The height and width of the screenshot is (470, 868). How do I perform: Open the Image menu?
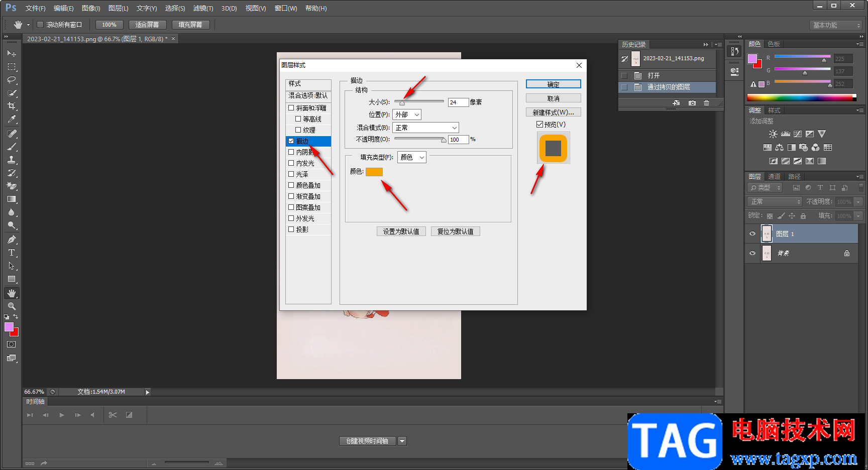coord(91,8)
